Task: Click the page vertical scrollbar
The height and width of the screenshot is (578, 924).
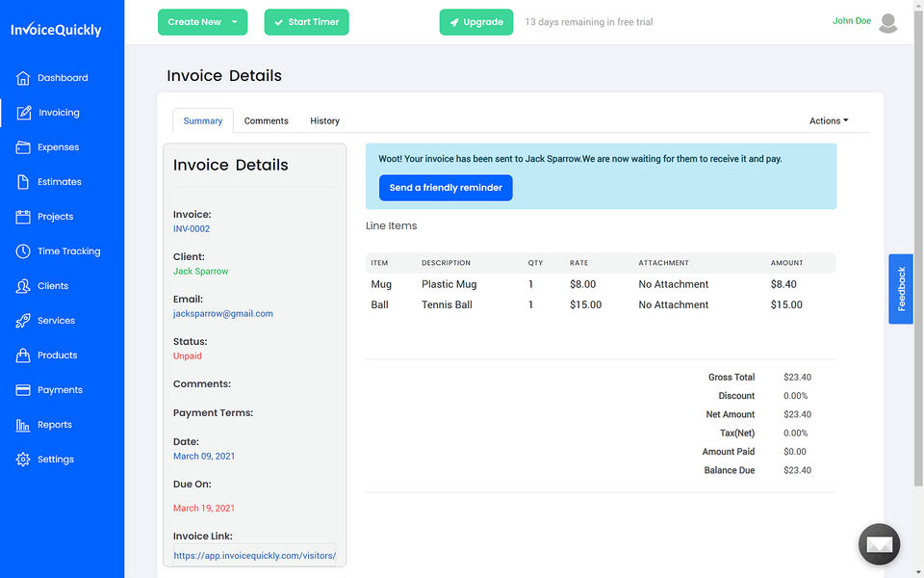Action: (x=918, y=248)
